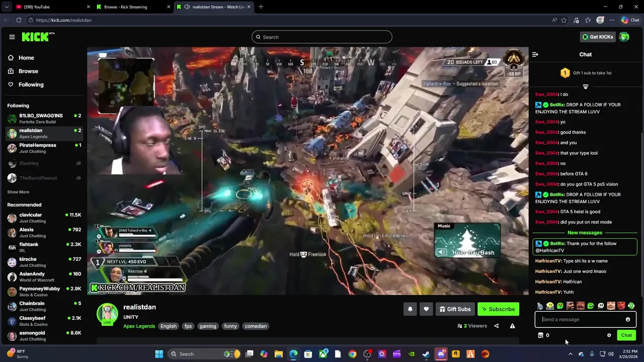The width and height of the screenshot is (644, 362).
Task: Open the user avatar menu top right
Action: (x=624, y=37)
